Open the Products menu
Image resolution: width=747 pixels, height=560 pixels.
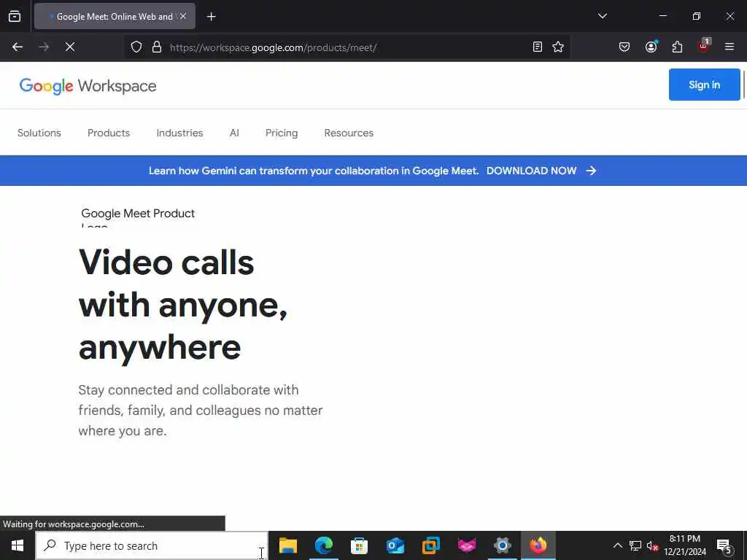point(109,133)
